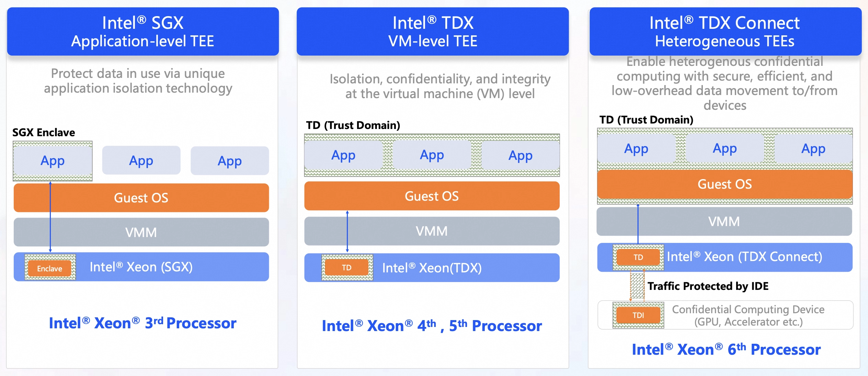Click the orange TDI box in Confidential Computing Device
This screenshot has height=376, width=868.
[638, 315]
